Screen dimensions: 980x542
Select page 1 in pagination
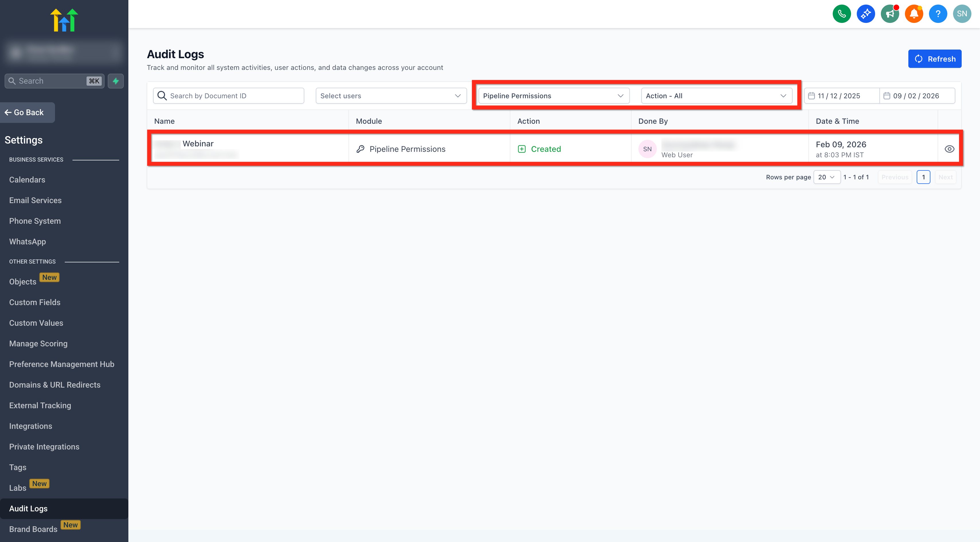923,177
